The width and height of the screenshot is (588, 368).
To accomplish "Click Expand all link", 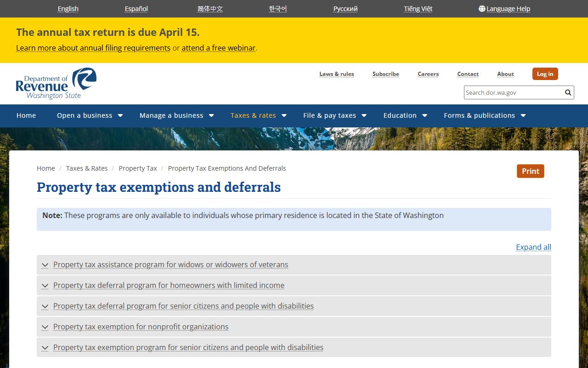I will (533, 247).
